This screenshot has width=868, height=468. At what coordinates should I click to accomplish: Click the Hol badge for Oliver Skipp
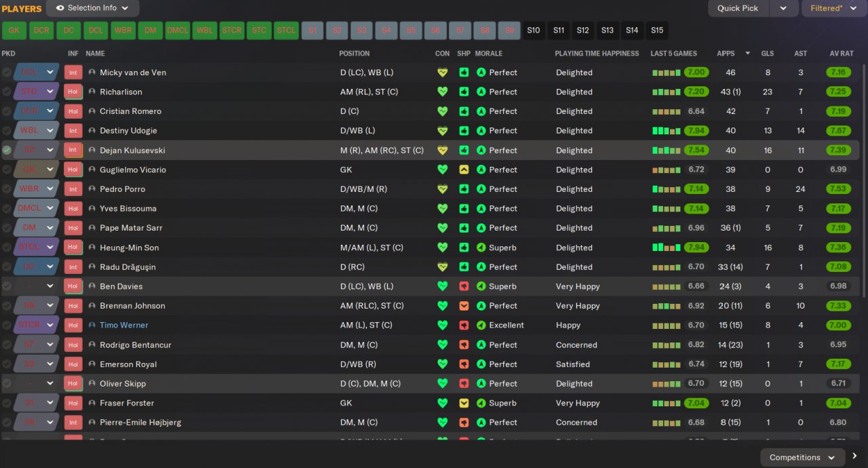coord(73,384)
